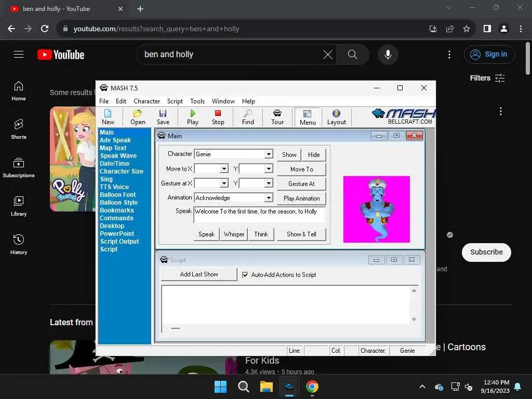
Task: Open Subscriptions in the YouTube sidebar
Action: click(19, 168)
